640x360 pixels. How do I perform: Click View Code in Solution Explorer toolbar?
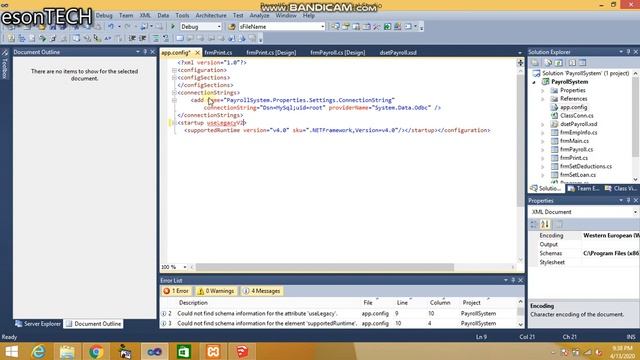[572, 63]
